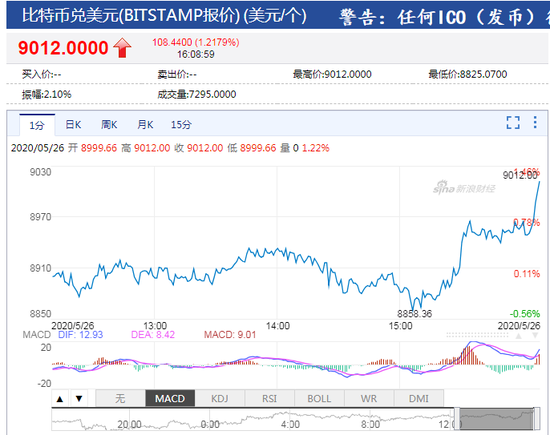The width and height of the screenshot is (550, 435).
Task: Click the red up-arrow price indicator
Action: click(122, 47)
